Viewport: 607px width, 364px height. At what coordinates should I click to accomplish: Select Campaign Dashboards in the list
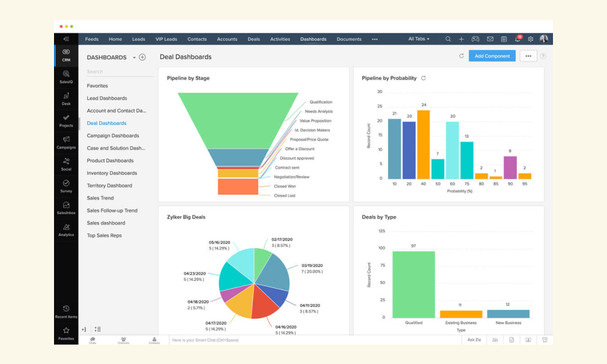pos(113,136)
